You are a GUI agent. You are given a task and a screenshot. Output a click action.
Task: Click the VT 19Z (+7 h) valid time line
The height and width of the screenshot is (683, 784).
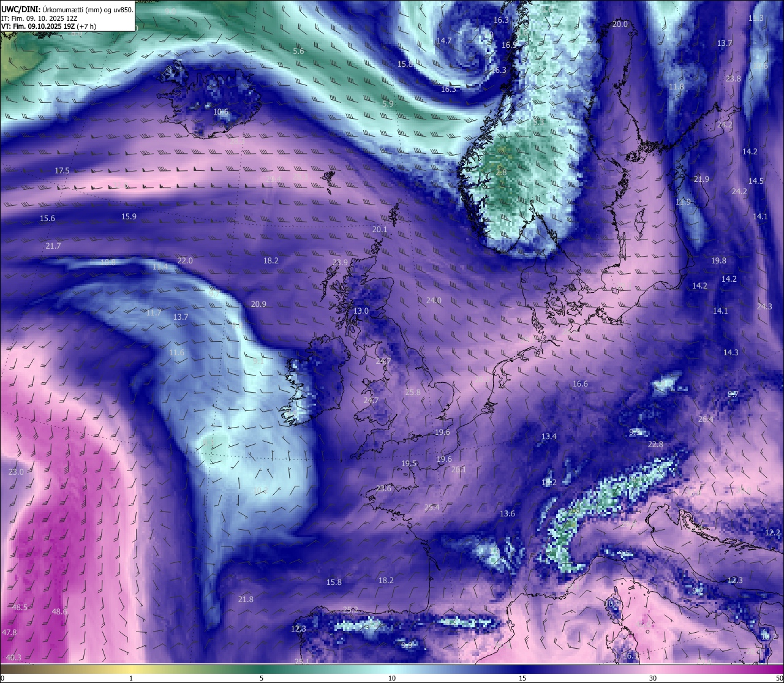[48, 26]
